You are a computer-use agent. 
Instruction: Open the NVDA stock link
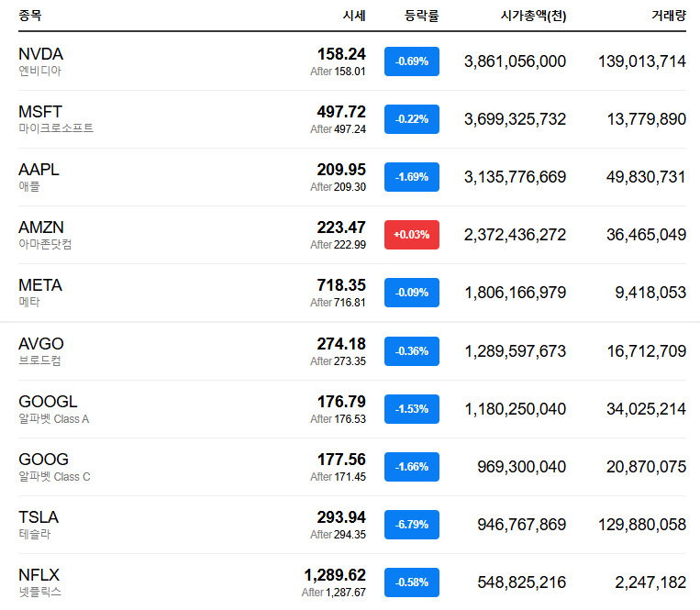click(40, 54)
